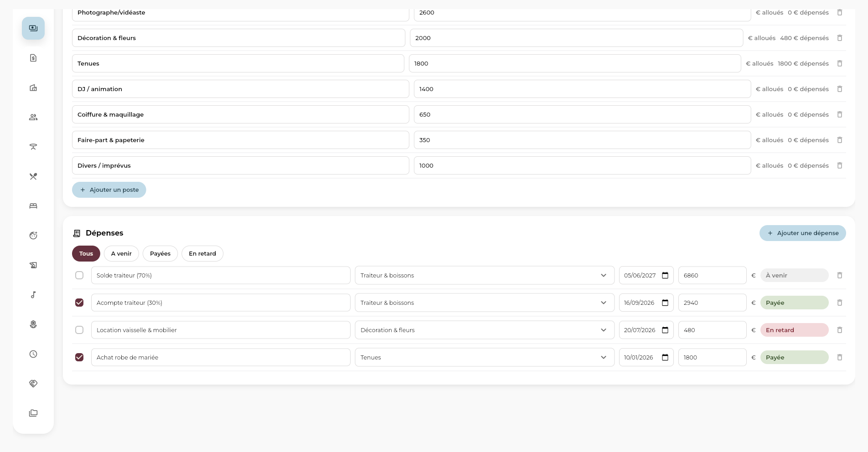Delete the Tenues budget row
Image resolution: width=868 pixels, height=452 pixels.
pos(840,63)
